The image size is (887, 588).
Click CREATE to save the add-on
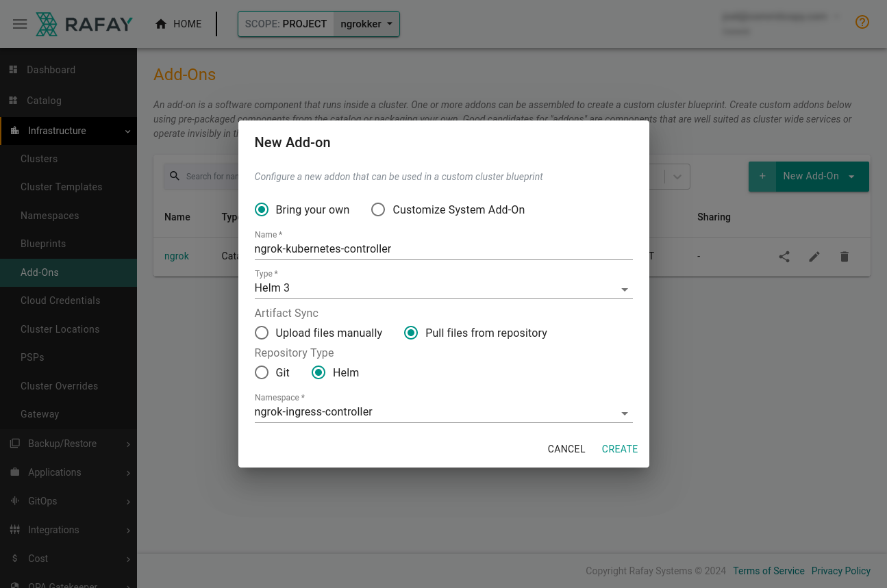(x=619, y=449)
